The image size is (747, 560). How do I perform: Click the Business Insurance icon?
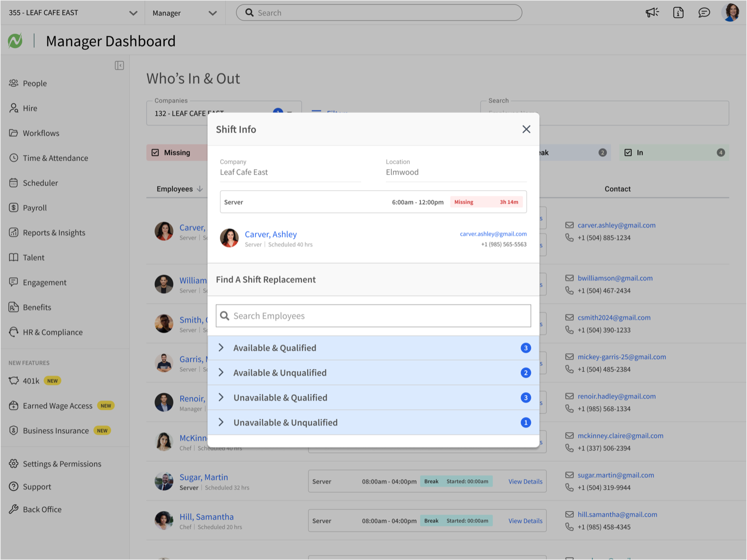[13, 430]
